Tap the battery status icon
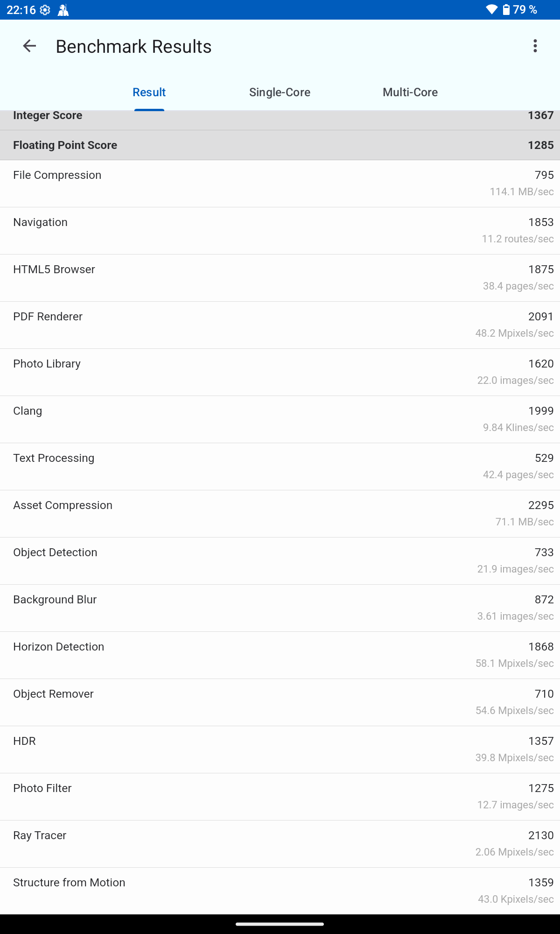Image resolution: width=560 pixels, height=934 pixels. [x=506, y=10]
